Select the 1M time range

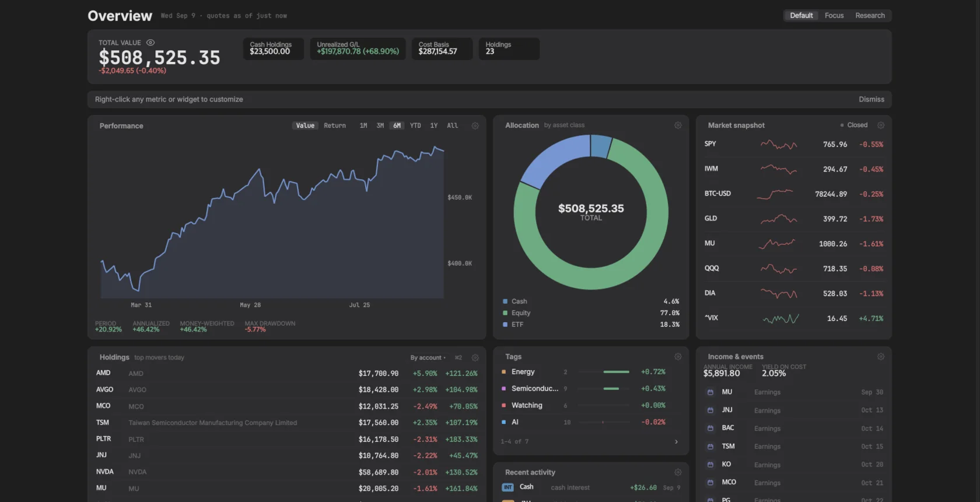pos(363,125)
